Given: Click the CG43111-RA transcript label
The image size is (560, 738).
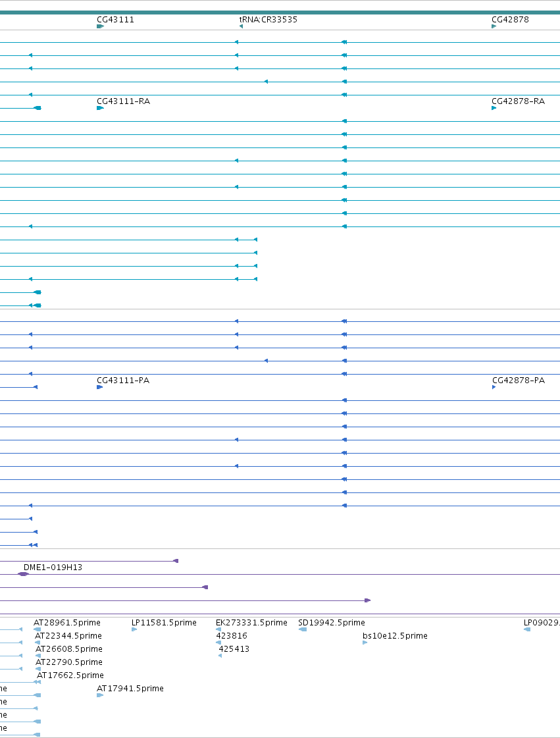Looking at the screenshot, I should (123, 101).
